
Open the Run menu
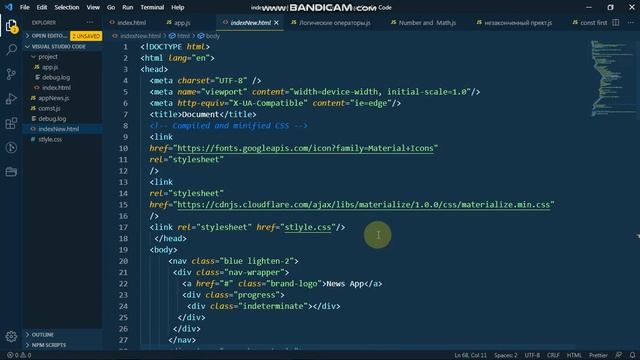click(x=127, y=7)
